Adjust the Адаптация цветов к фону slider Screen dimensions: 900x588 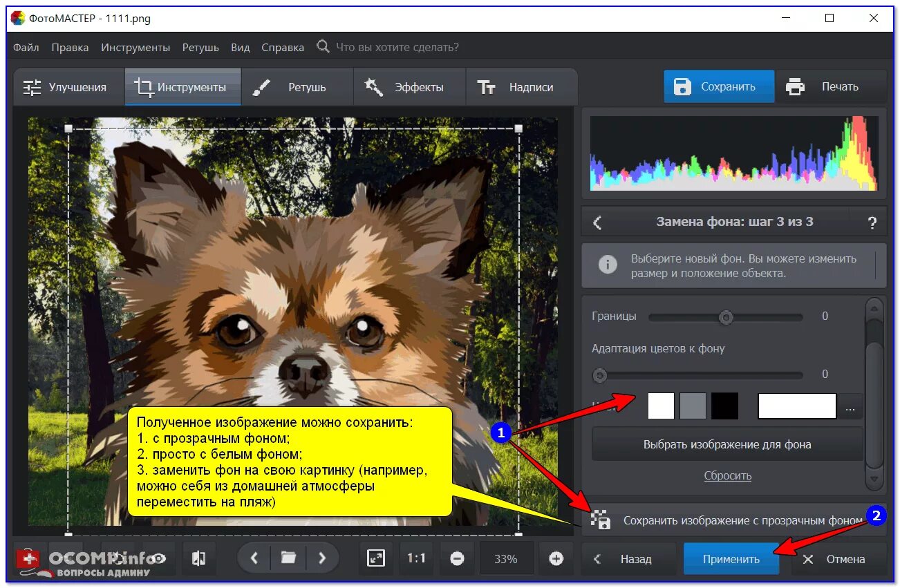point(600,375)
